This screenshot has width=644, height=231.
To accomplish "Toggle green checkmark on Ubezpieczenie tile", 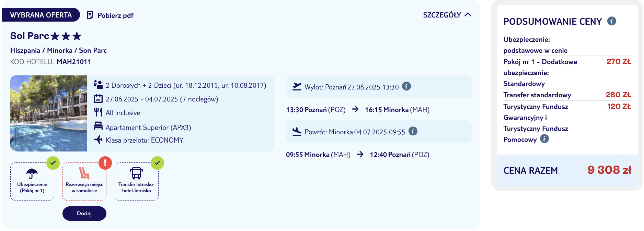I will (x=53, y=163).
